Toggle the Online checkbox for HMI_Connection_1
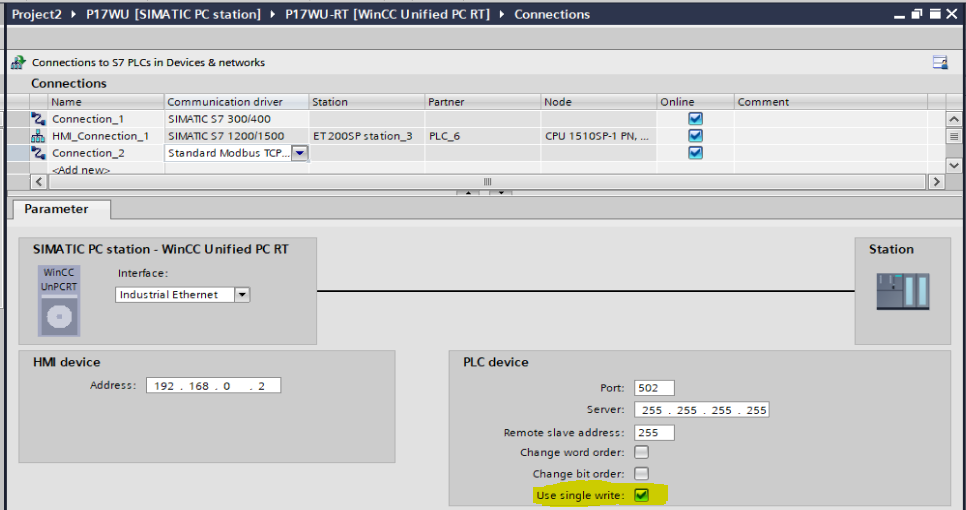The height and width of the screenshot is (510, 966). pos(696,136)
